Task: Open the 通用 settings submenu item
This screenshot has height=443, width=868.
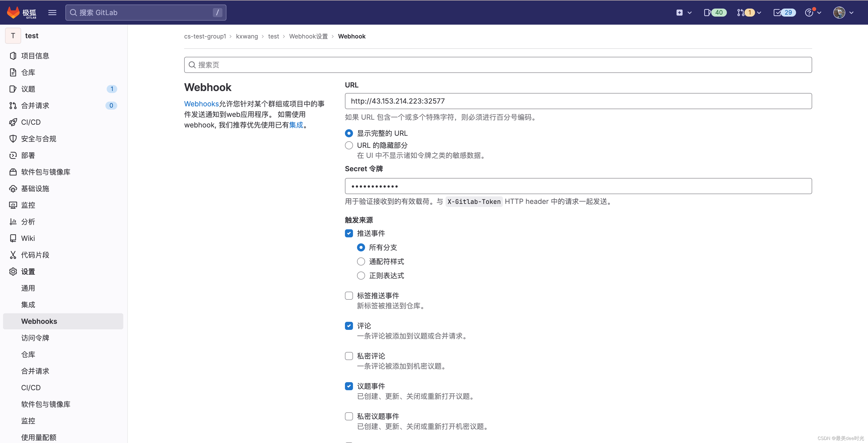Action: tap(63, 288)
